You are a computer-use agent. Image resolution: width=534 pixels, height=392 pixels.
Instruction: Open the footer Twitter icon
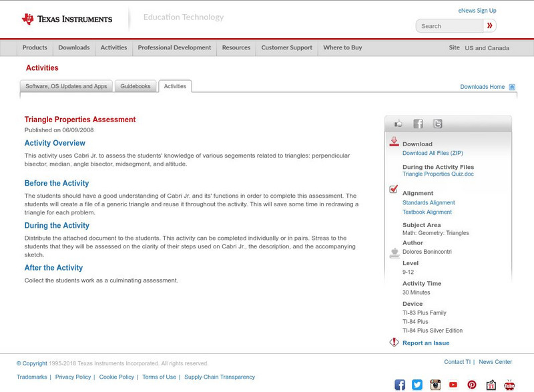click(417, 385)
